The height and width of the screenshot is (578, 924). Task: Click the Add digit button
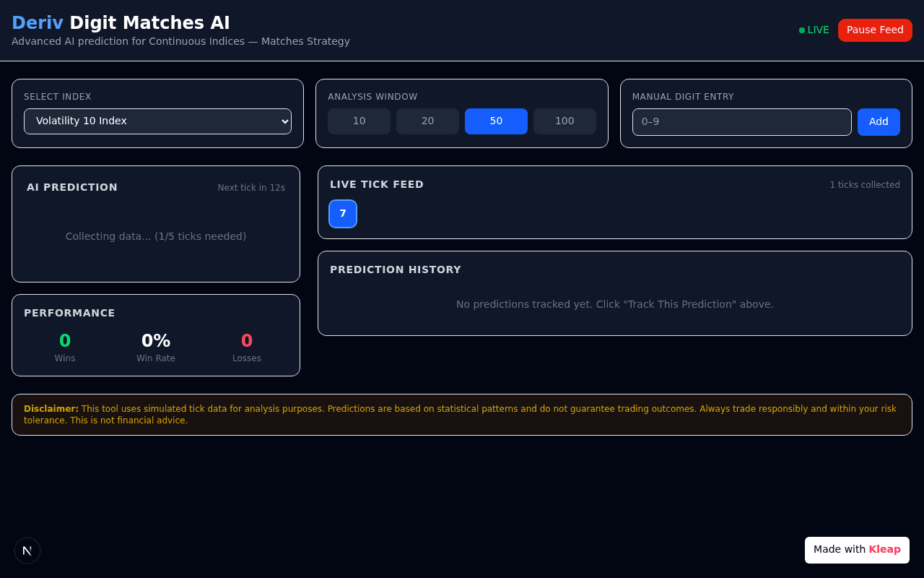coord(879,122)
